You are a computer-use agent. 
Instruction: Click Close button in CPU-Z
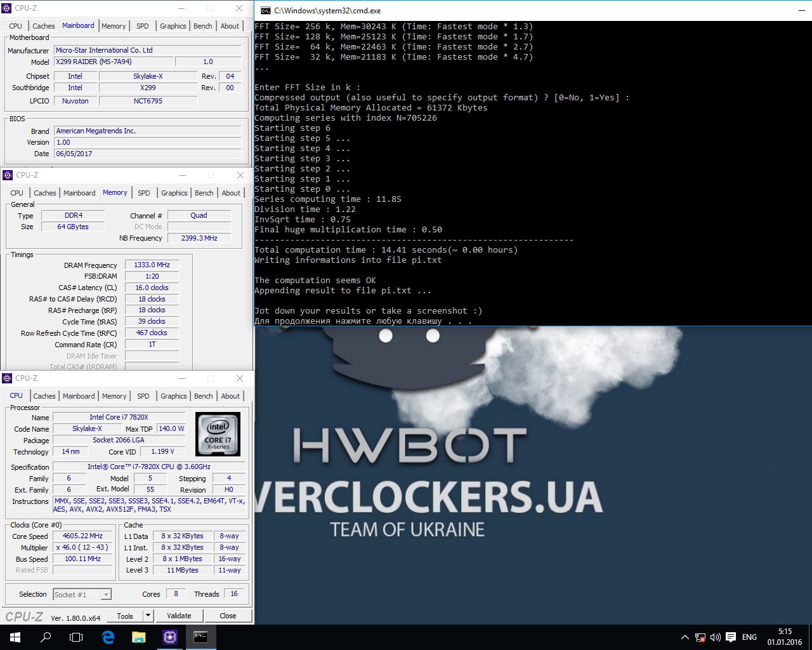(x=228, y=616)
